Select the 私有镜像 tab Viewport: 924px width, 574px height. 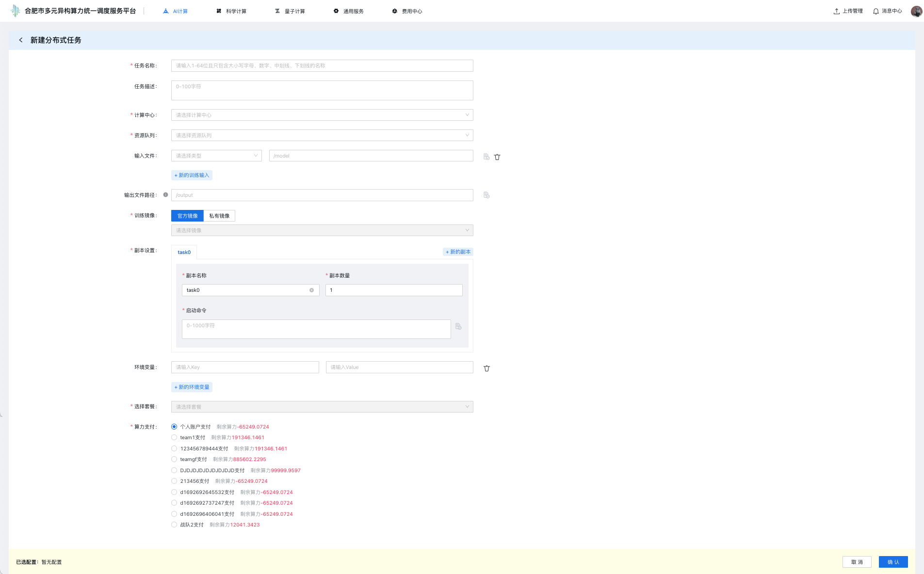[219, 216]
